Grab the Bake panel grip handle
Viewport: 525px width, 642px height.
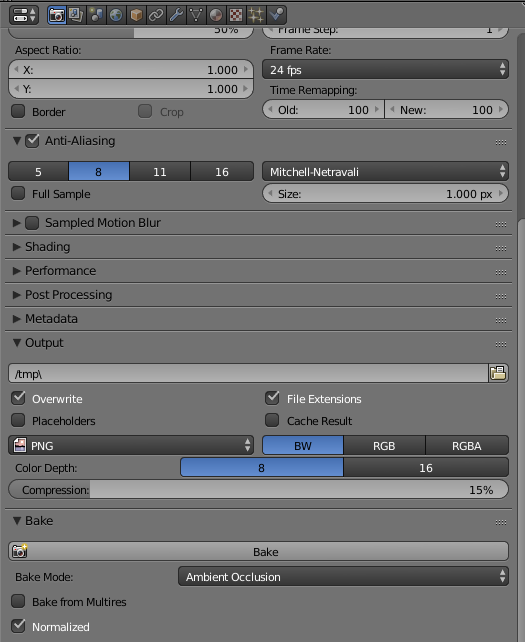coord(501,522)
